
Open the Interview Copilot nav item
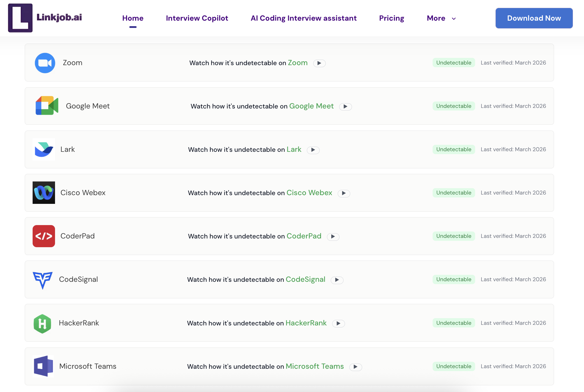[197, 18]
